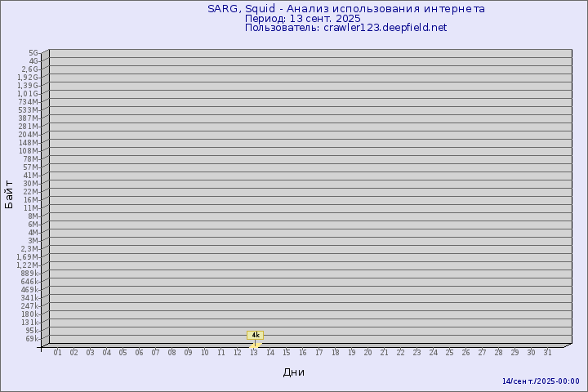Click the 4k data label on day 13

255,335
